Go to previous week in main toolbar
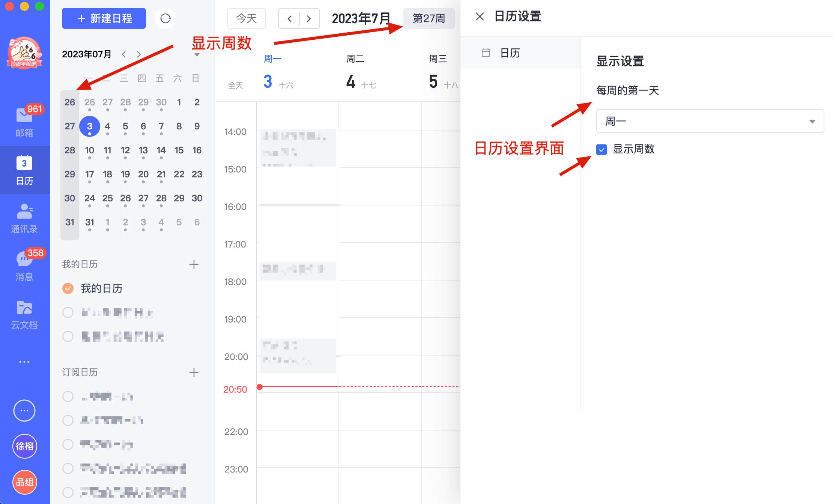The image size is (833, 504). tap(289, 18)
